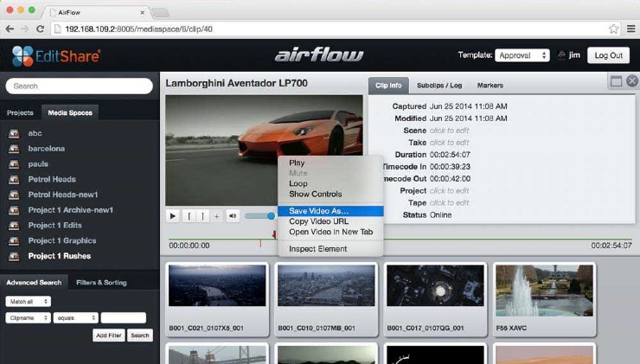Viewport: 640px width, 364px height.
Task: Open the abc media space
Action: coord(35,133)
